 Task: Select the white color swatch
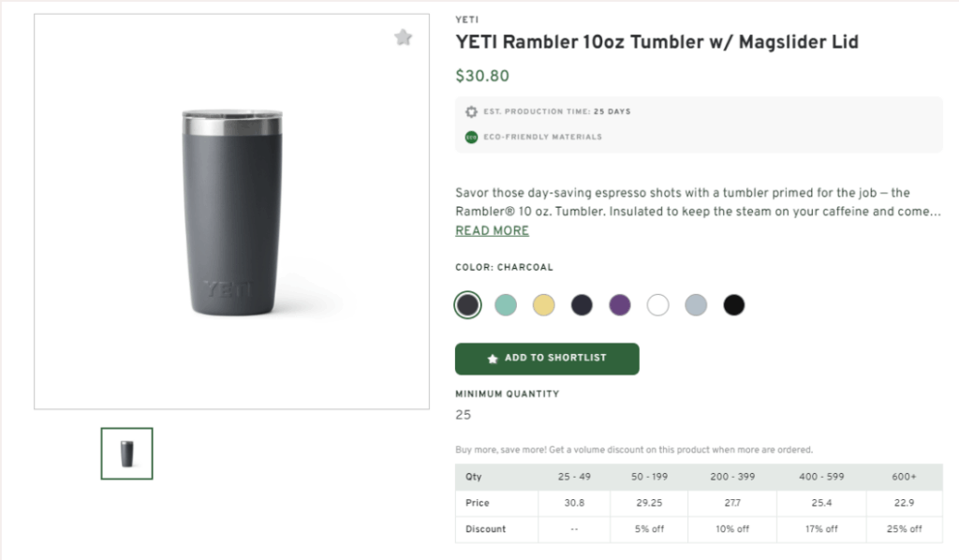tap(657, 304)
